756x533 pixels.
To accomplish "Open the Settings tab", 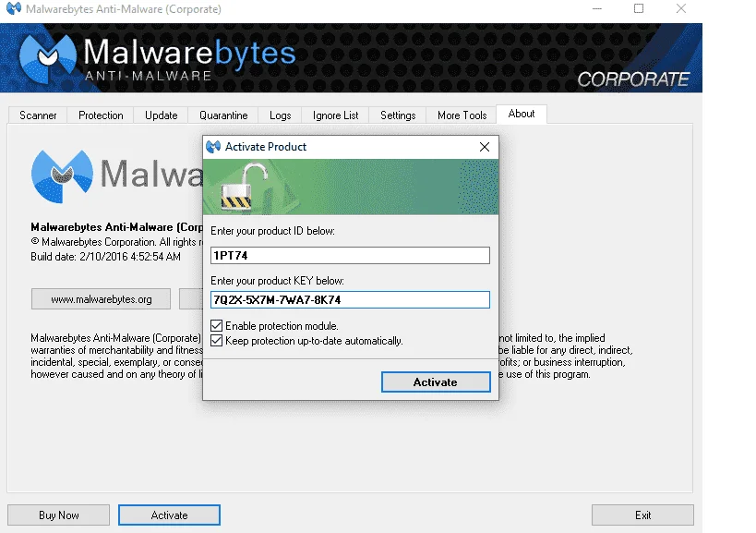I will [x=398, y=115].
